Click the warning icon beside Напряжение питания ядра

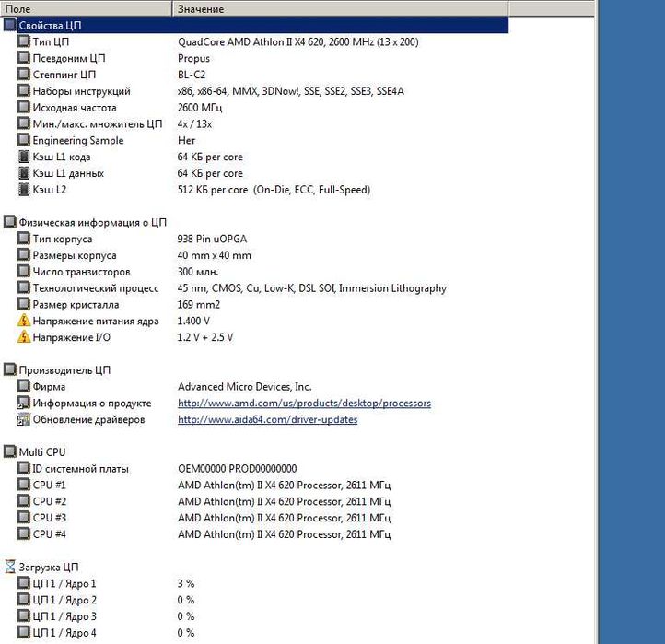click(24, 321)
